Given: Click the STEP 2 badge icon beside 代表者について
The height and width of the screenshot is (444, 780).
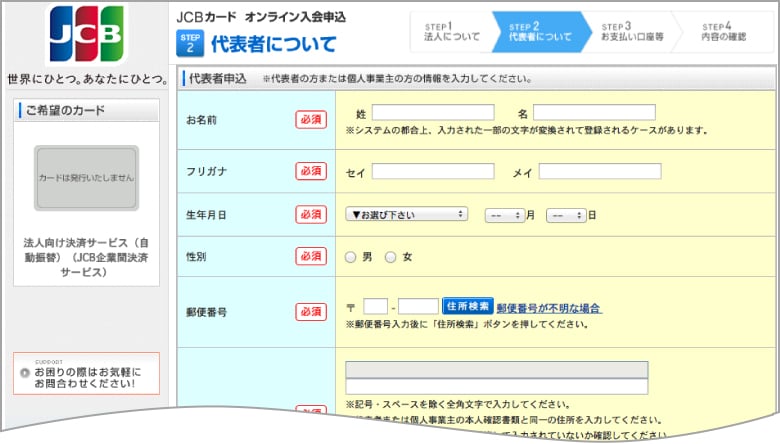Looking at the screenshot, I should [190, 43].
